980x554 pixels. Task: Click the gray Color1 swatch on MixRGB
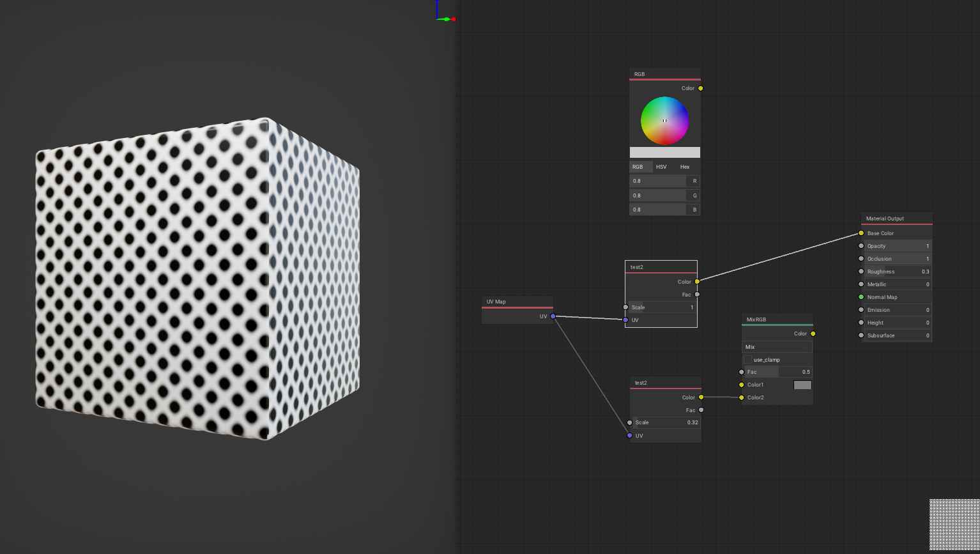(802, 385)
